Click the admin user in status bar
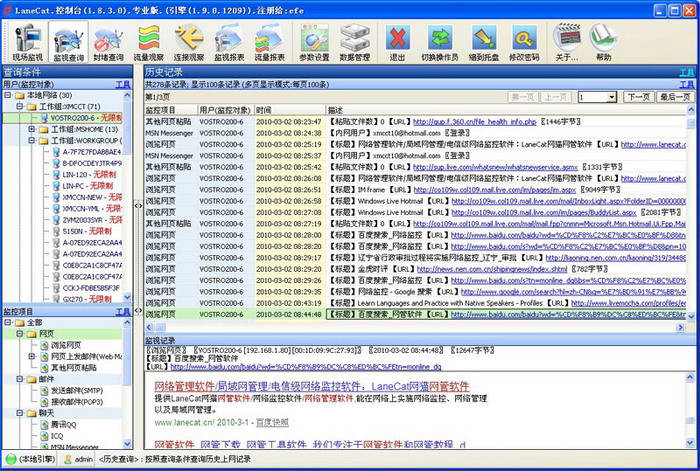Viewport: 700px width, 471px height. tap(79, 459)
